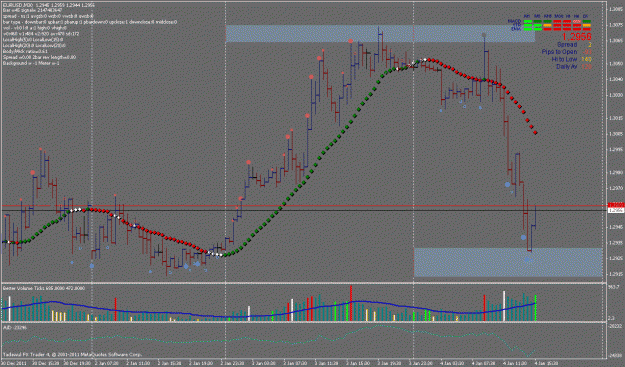This screenshot has width=625, height=367.
Task: Click the 1.2935 price axis label
Action: [615, 243]
